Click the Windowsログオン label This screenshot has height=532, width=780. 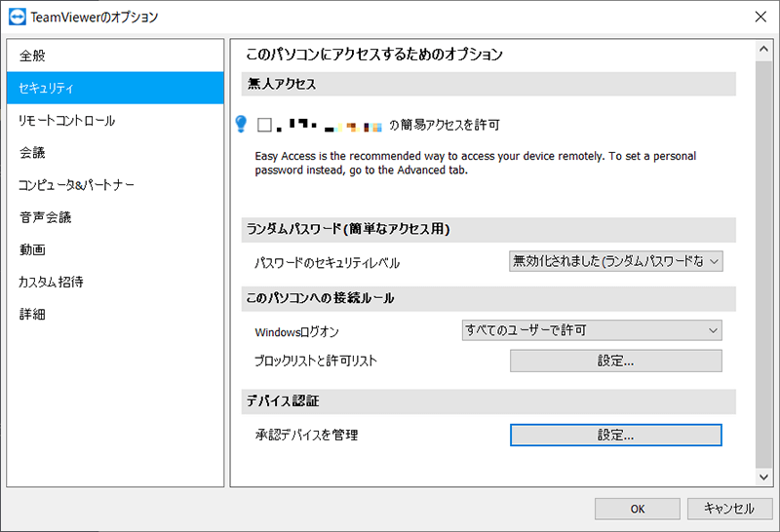(296, 332)
